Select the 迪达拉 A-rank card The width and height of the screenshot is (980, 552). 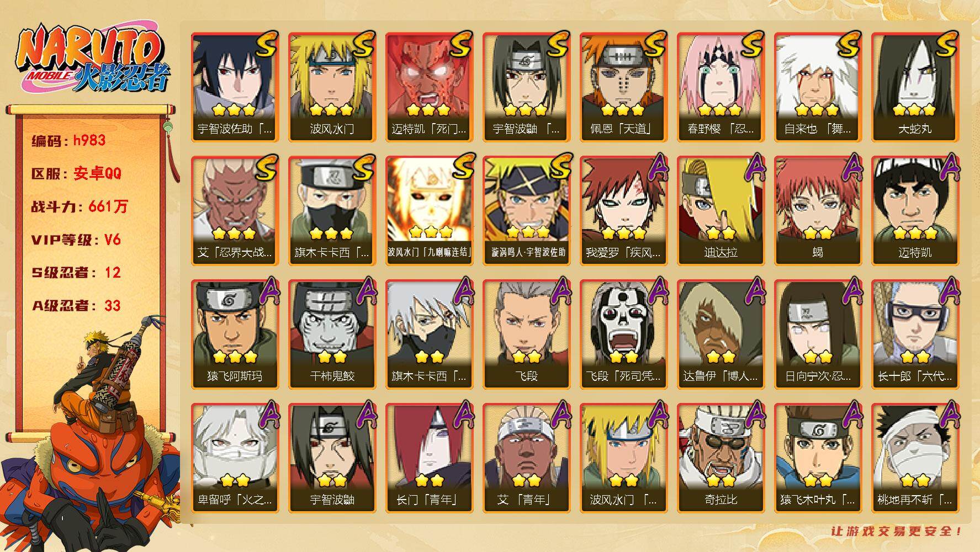[x=721, y=211]
